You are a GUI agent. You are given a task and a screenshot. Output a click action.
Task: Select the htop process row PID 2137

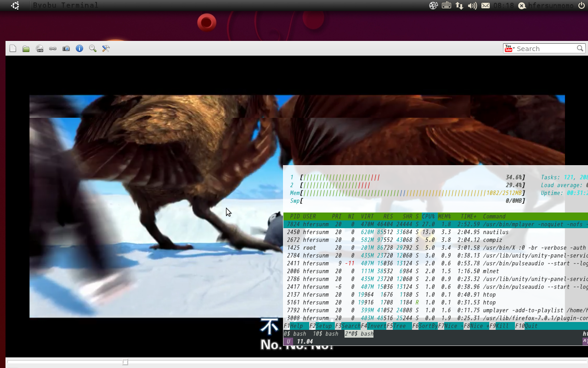(x=435, y=294)
